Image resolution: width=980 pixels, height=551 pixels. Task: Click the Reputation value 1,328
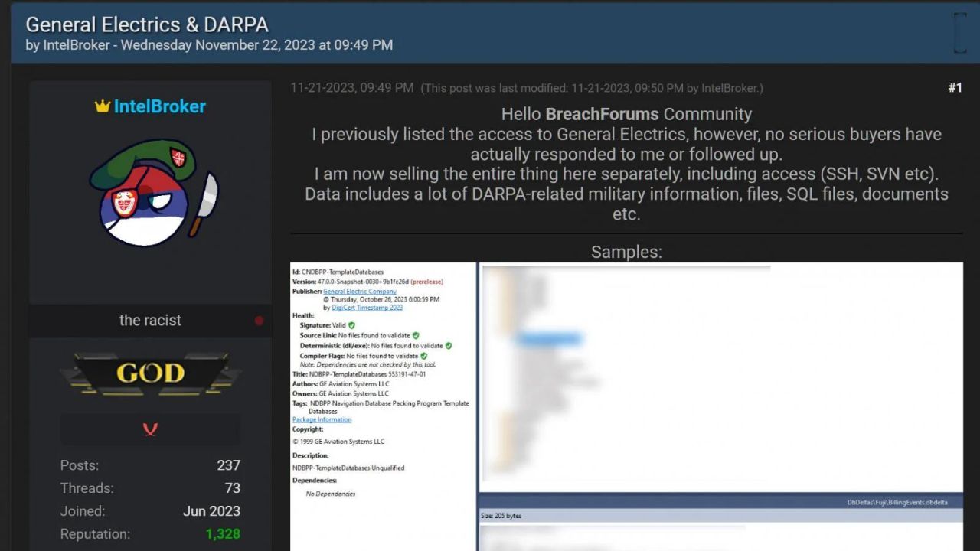coord(223,534)
